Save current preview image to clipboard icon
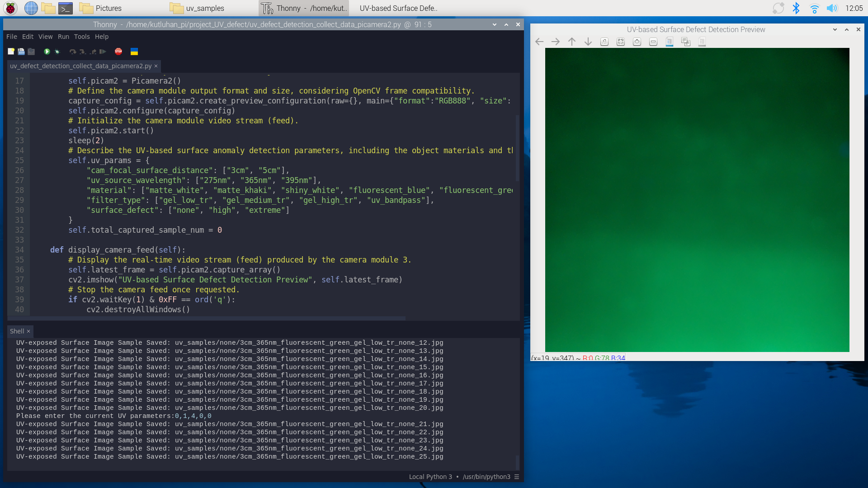This screenshot has width=868, height=488. tap(670, 42)
